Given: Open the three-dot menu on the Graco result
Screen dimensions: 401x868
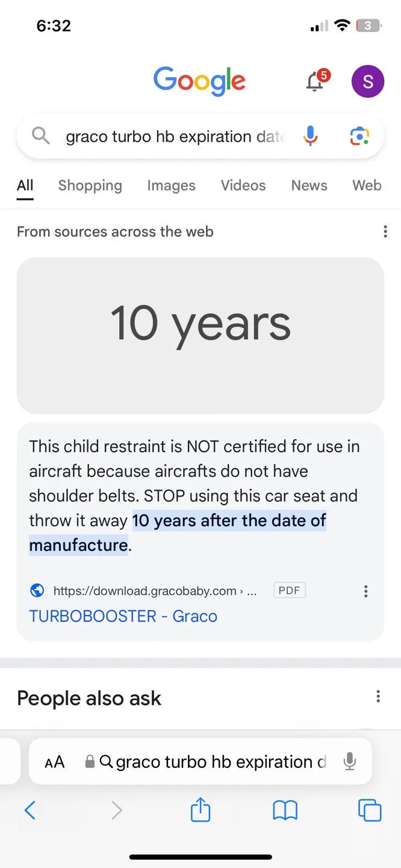Looking at the screenshot, I should click(x=365, y=591).
